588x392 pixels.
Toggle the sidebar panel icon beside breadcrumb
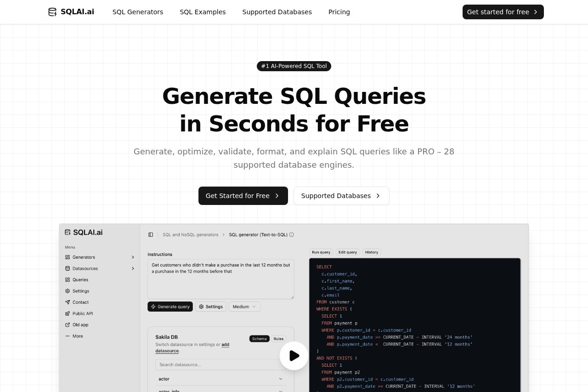pos(151,234)
